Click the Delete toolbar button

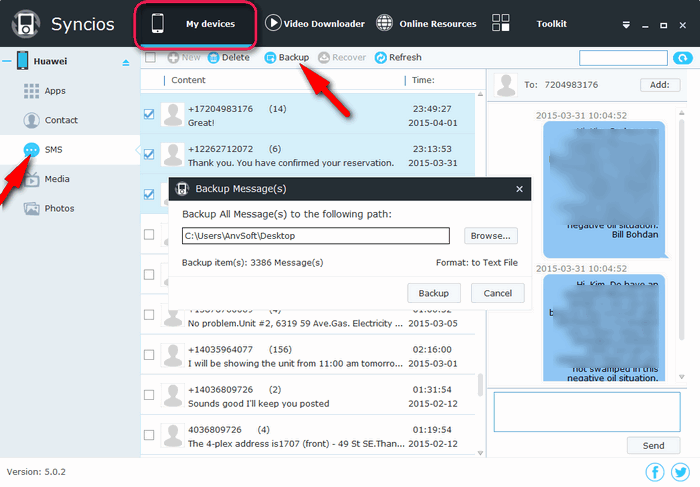[229, 58]
